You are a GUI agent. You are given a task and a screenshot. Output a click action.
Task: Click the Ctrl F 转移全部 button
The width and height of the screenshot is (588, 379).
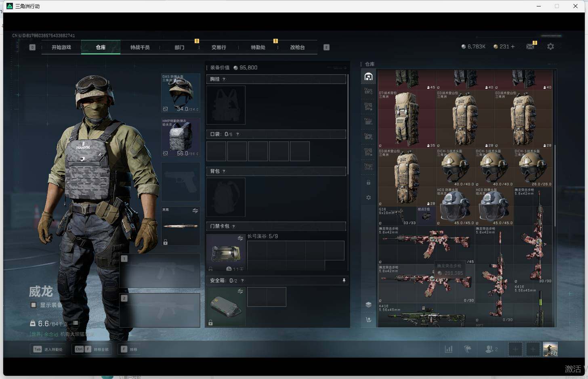point(92,349)
